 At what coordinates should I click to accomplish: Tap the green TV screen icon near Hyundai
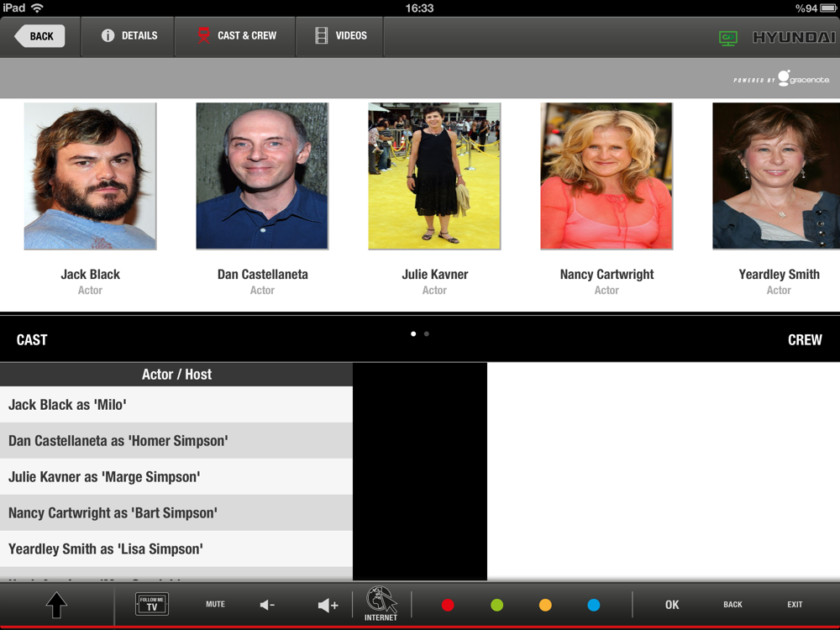[728, 38]
